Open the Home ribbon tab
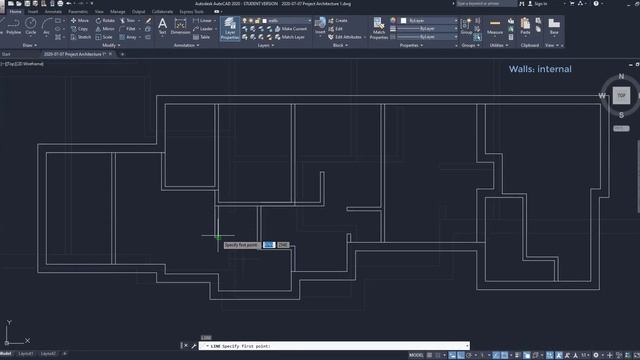Screen dimensions: 640x360 pos(16,12)
